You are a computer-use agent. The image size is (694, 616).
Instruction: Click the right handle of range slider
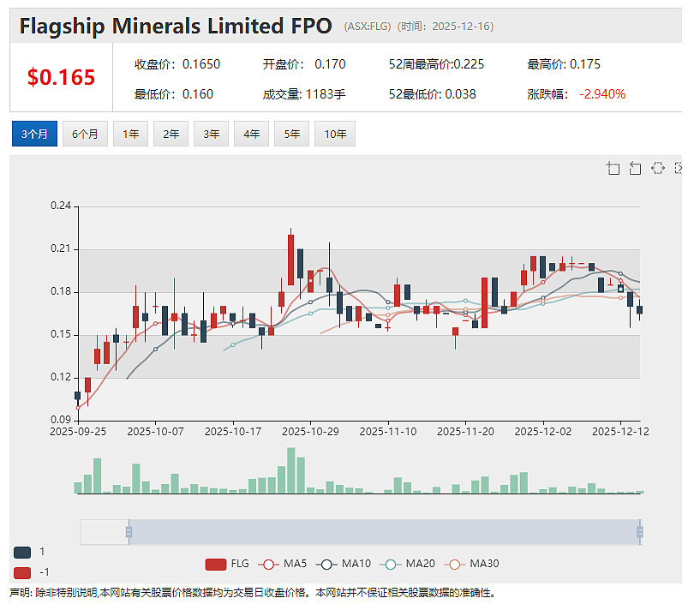(639, 532)
